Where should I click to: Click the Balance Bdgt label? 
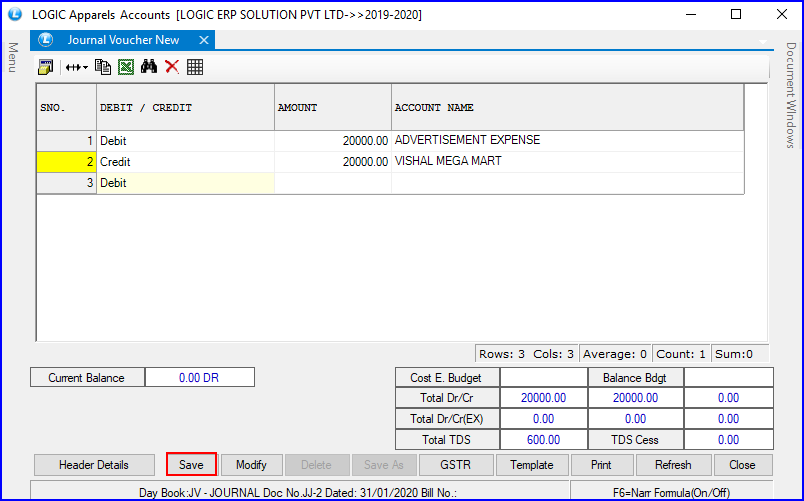[x=635, y=377]
